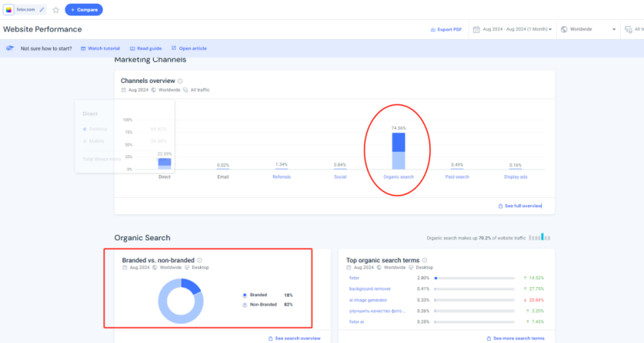Star fotor.com as a favorite
The height and width of the screenshot is (343, 644).
[x=56, y=10]
